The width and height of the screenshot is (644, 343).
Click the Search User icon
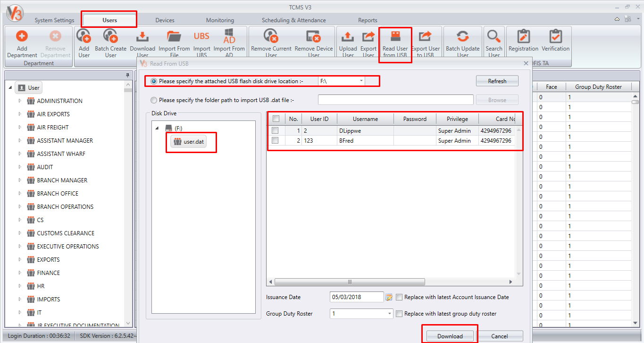(x=494, y=36)
